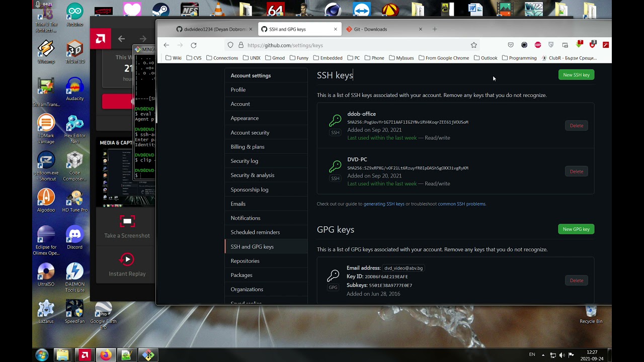Open common SSH problems link
This screenshot has width=644, height=362.
(x=461, y=204)
